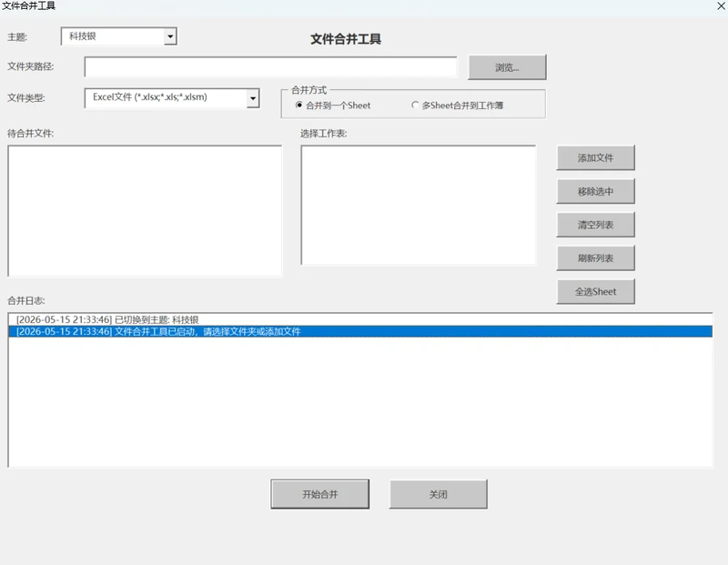This screenshot has height=565, width=728.
Task: Focus the 文件夹路径 folder path input
Action: (x=270, y=67)
